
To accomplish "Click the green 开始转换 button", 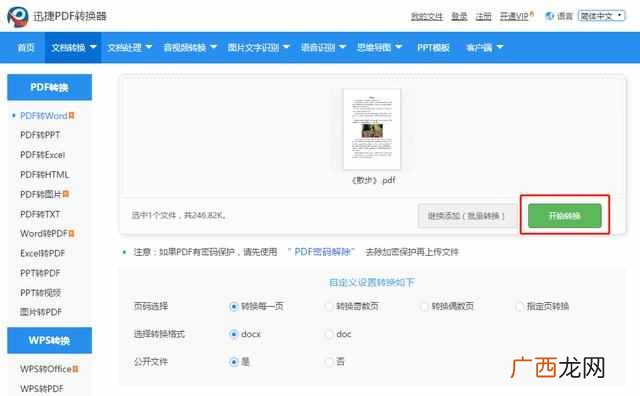I will (x=564, y=216).
